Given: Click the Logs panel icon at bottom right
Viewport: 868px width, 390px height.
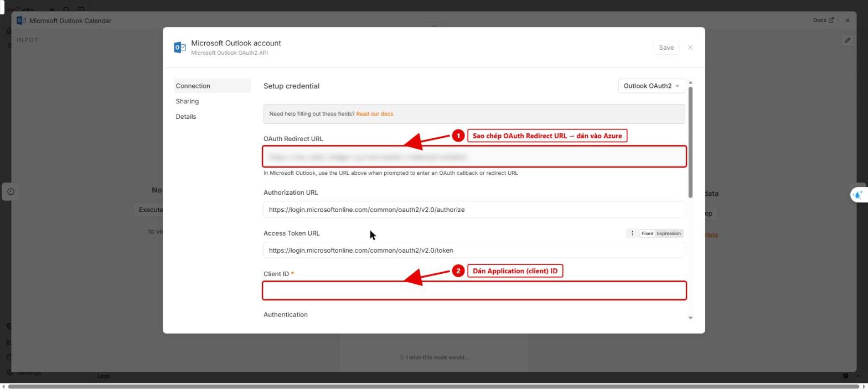Looking at the screenshot, I should (x=845, y=376).
